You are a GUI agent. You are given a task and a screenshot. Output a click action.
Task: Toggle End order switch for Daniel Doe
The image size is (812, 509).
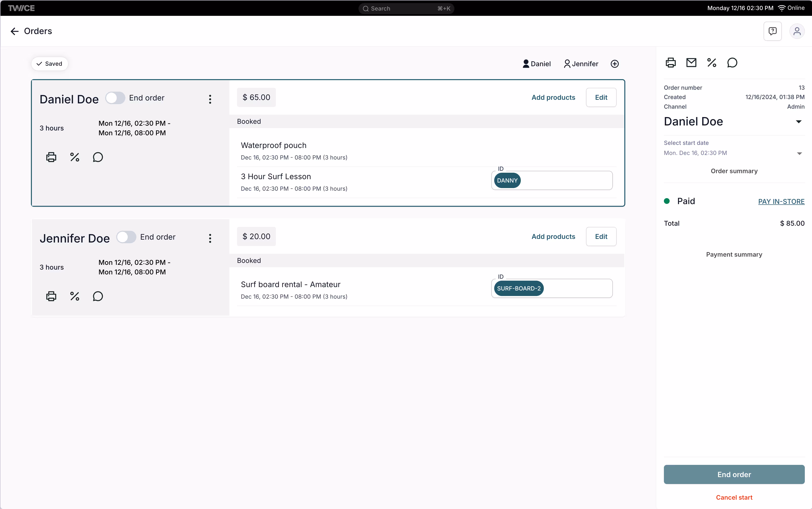pos(115,98)
